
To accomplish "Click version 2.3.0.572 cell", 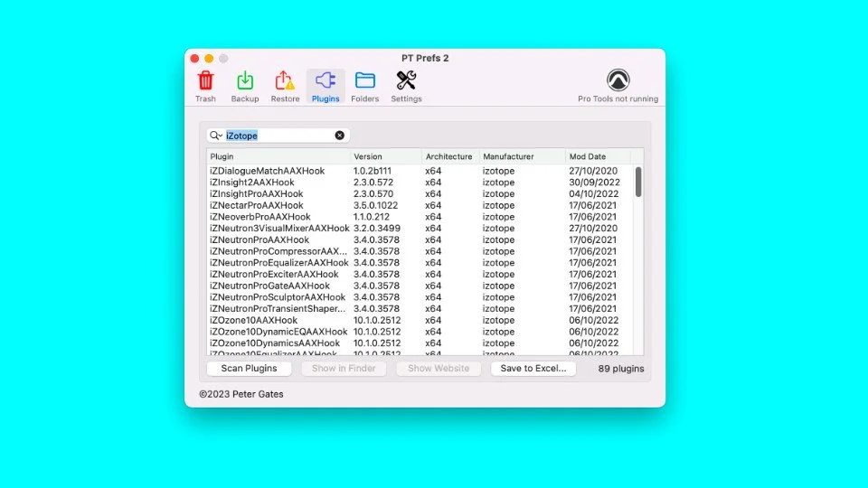I will [x=373, y=183].
